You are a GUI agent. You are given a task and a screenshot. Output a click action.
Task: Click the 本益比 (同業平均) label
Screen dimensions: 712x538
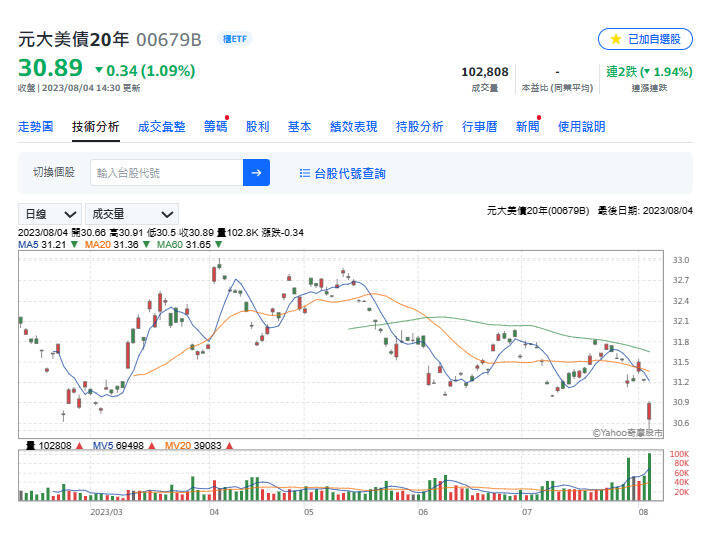(x=557, y=88)
